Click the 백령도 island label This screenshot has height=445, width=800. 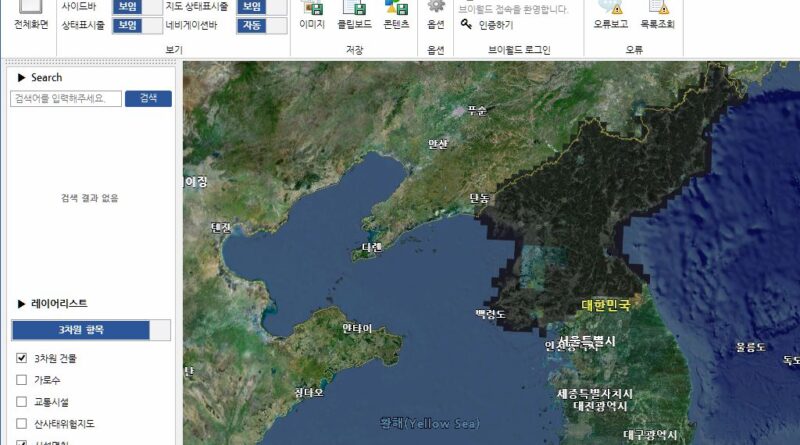[490, 314]
